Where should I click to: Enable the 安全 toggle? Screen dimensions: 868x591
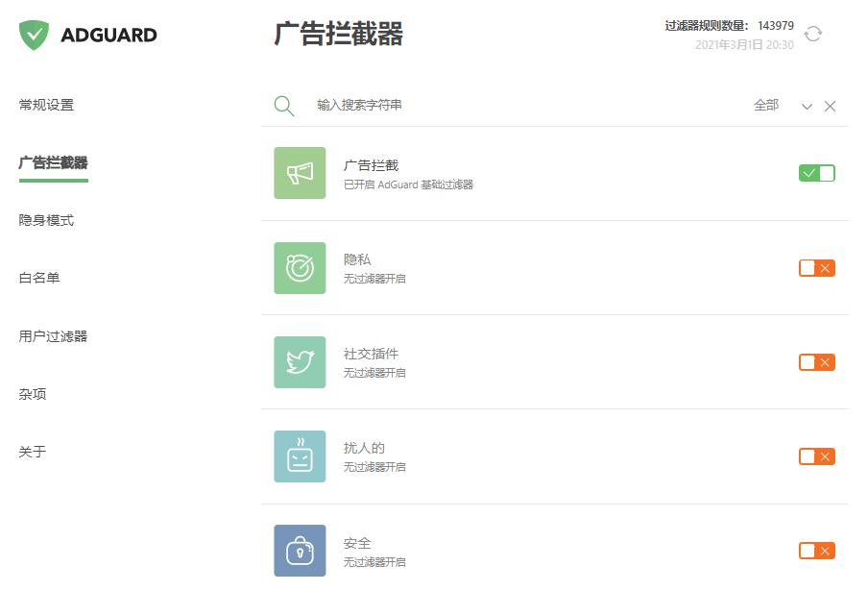click(x=817, y=551)
